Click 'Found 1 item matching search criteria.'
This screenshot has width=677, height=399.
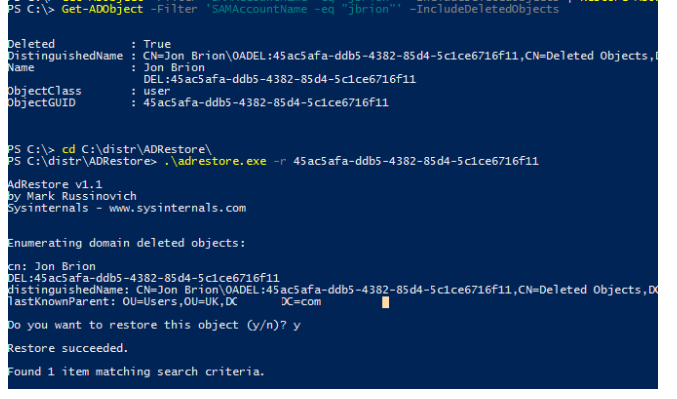pos(136,372)
